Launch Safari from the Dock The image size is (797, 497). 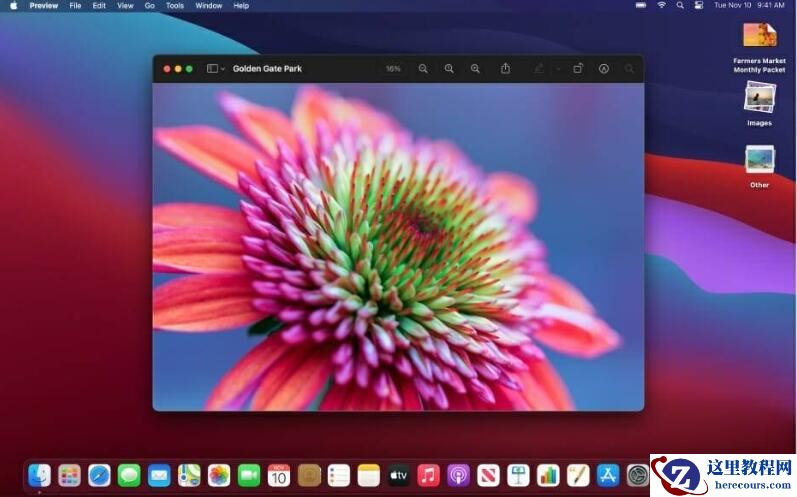click(99, 476)
